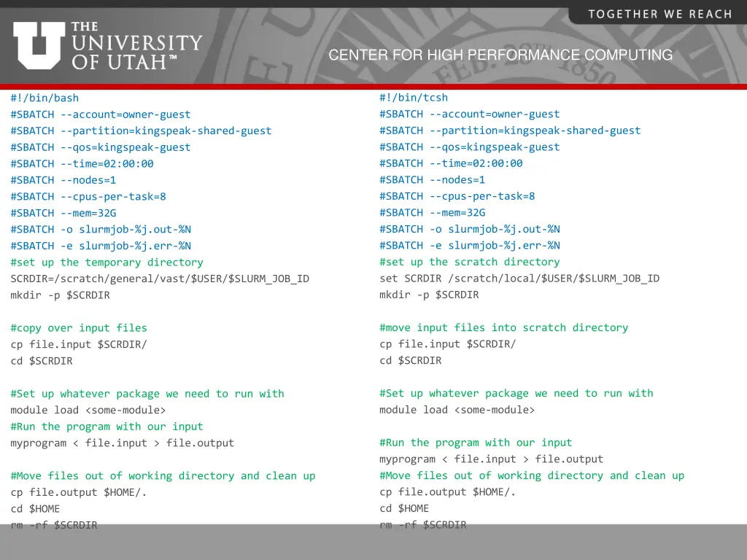
Task: Click the '#!/bin/tcsh' shebang line
Action: pos(414,98)
